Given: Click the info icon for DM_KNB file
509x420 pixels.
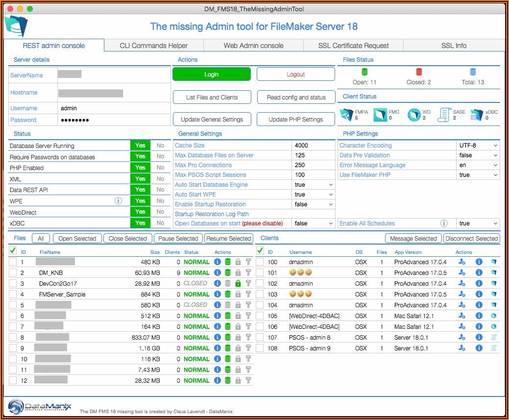Looking at the screenshot, I should coord(218,272).
